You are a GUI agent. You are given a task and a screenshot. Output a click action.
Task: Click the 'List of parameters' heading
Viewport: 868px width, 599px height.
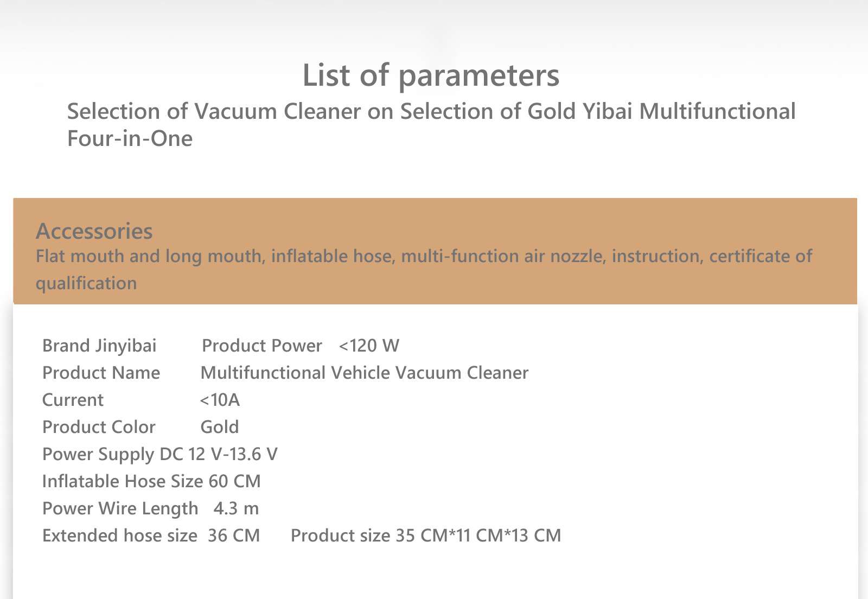431,76
